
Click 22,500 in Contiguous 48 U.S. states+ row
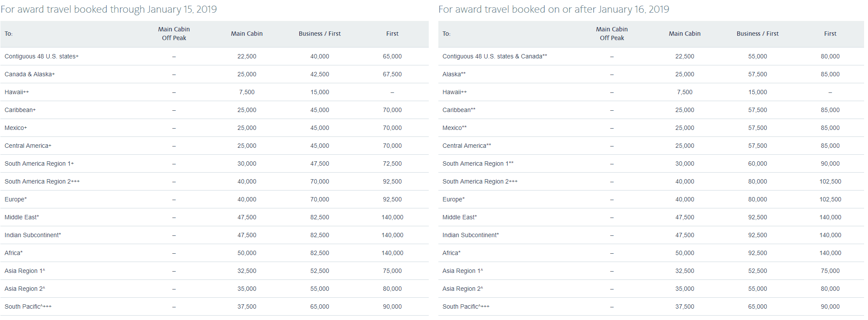coord(247,56)
